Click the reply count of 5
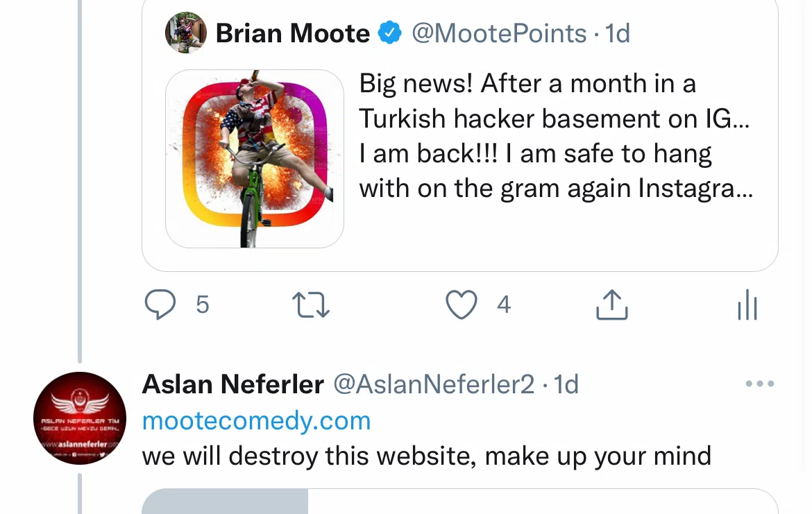The image size is (812, 514). pyautogui.click(x=202, y=305)
